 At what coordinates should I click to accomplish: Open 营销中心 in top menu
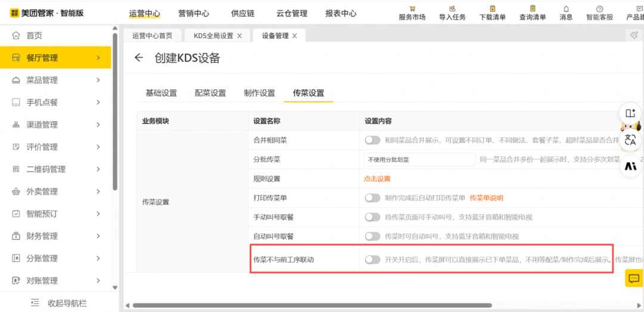pyautogui.click(x=194, y=13)
